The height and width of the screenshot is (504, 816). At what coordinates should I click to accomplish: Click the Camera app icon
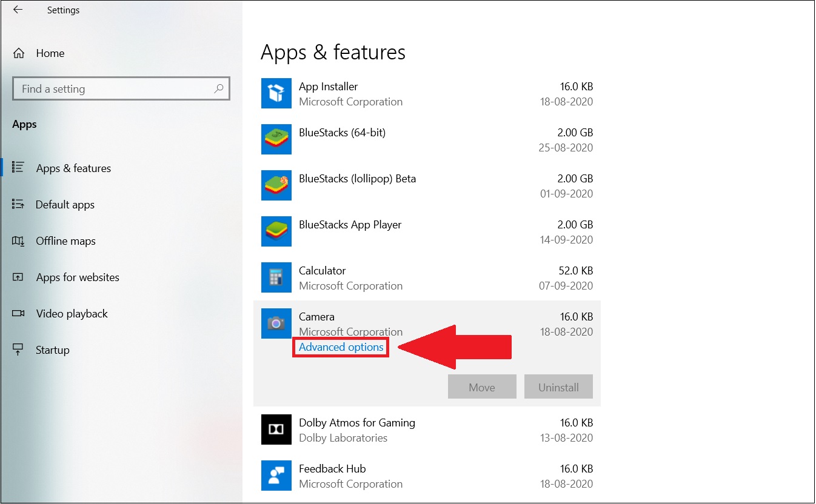[276, 323]
